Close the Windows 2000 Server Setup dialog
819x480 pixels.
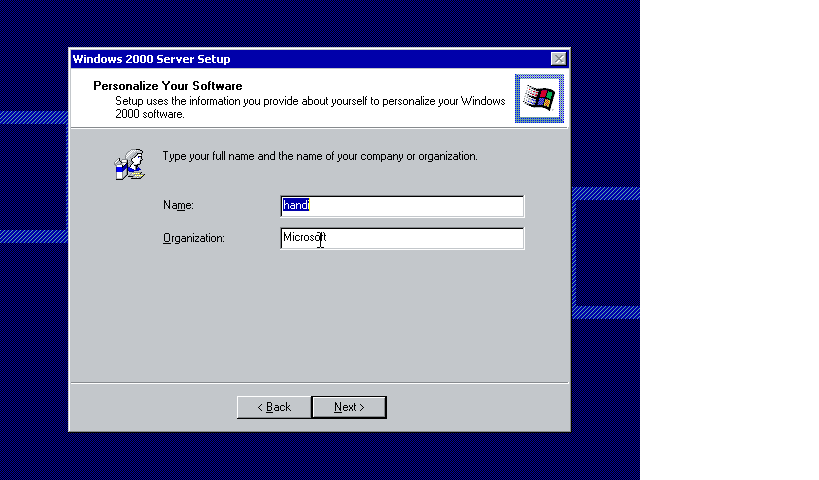(x=558, y=59)
